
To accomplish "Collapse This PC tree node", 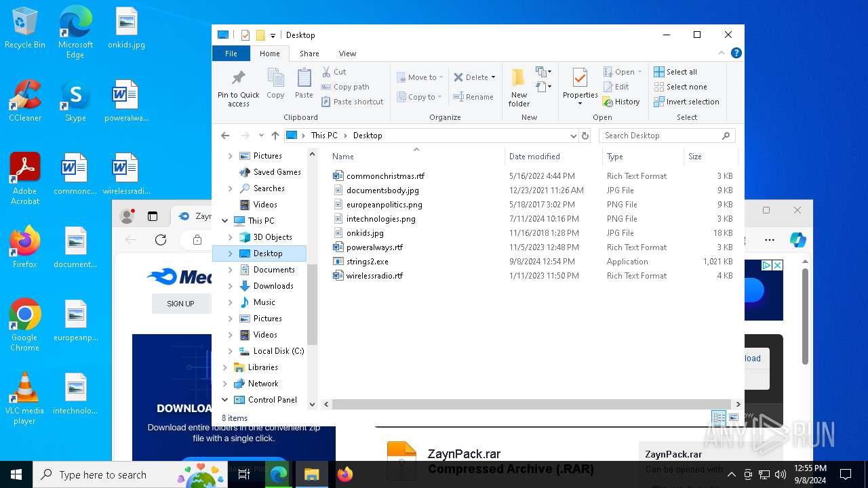I will point(225,220).
